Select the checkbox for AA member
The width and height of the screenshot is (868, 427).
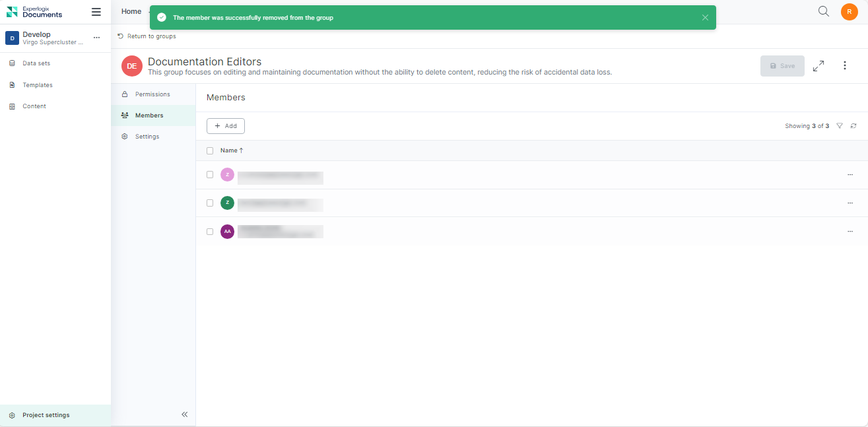(210, 232)
